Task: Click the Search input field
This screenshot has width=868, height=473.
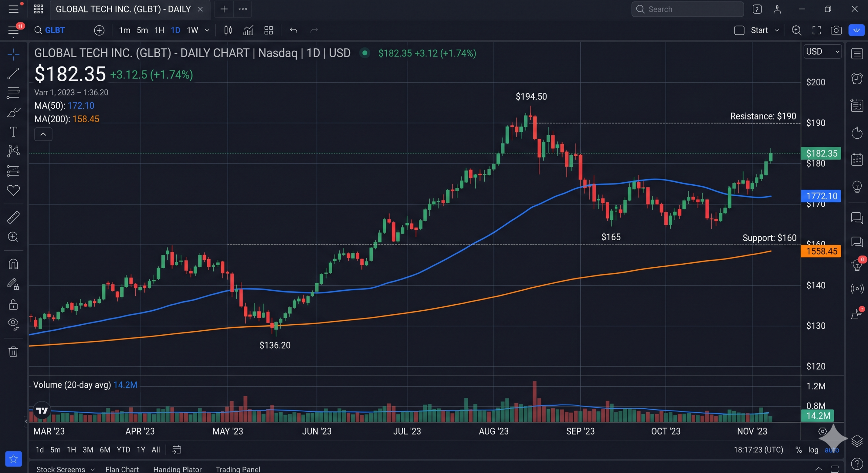Action: [687, 9]
